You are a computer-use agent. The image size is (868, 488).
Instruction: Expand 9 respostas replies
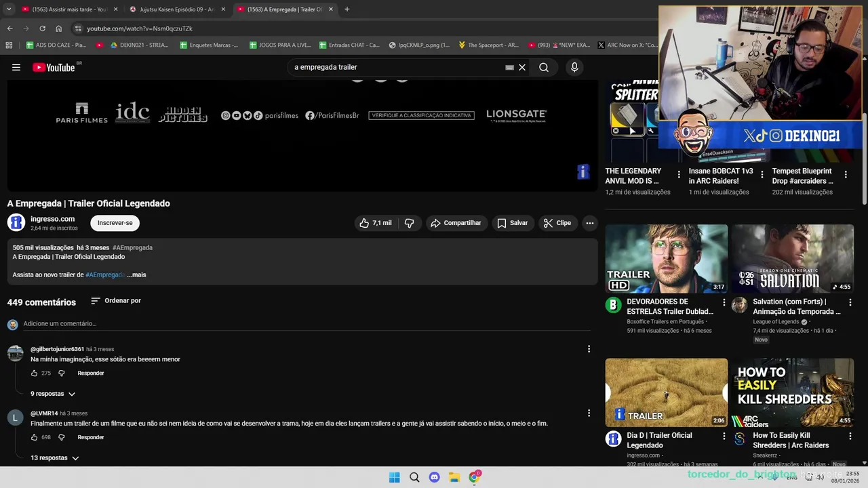tap(52, 394)
